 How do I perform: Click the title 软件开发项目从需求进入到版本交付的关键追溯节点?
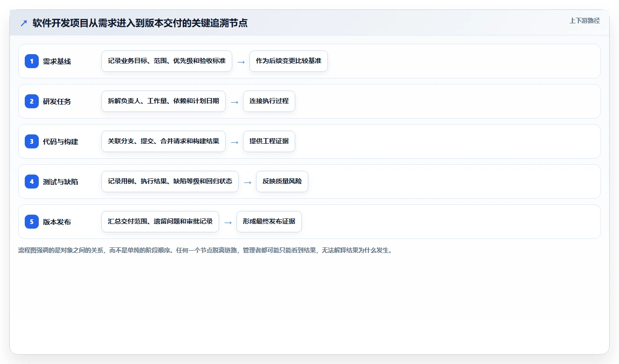[x=140, y=23]
